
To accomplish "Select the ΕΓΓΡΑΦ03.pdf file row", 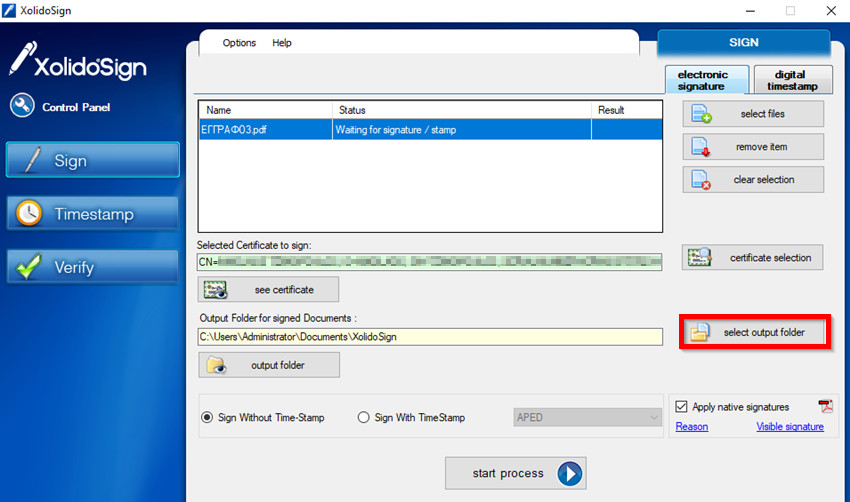I will tap(430, 130).
